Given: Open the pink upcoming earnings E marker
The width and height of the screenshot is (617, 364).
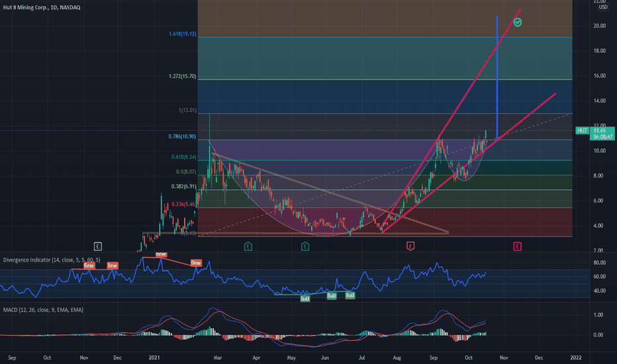Looking at the screenshot, I should click(x=518, y=247).
